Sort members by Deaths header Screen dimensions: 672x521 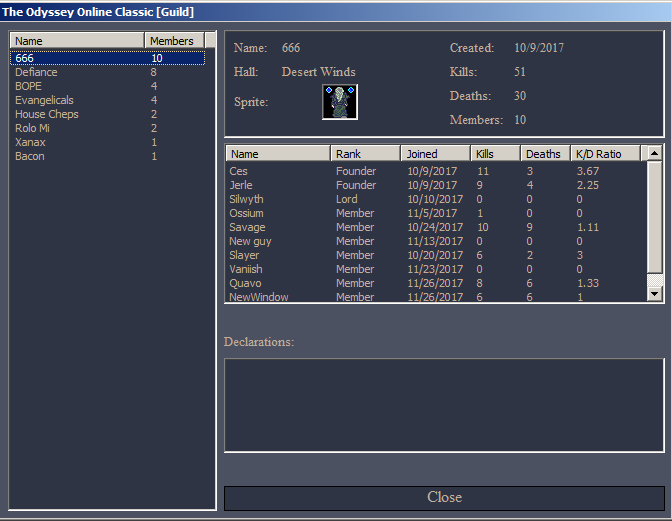click(545, 154)
